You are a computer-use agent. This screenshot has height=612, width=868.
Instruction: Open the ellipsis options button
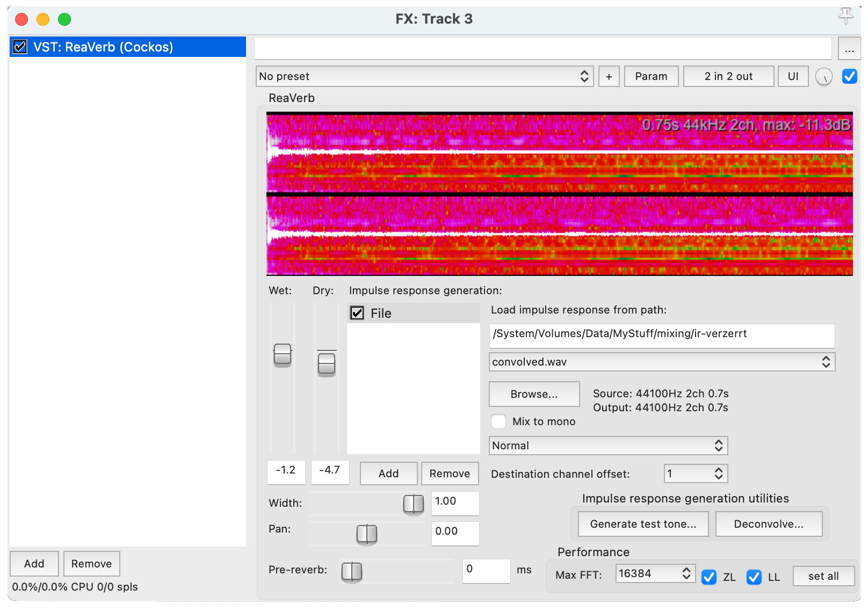point(849,49)
